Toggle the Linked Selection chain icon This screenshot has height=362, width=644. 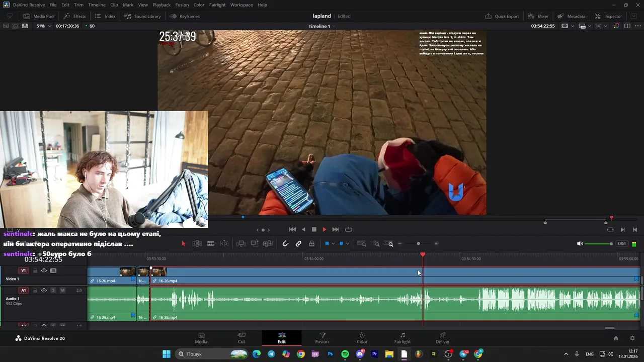point(298,244)
